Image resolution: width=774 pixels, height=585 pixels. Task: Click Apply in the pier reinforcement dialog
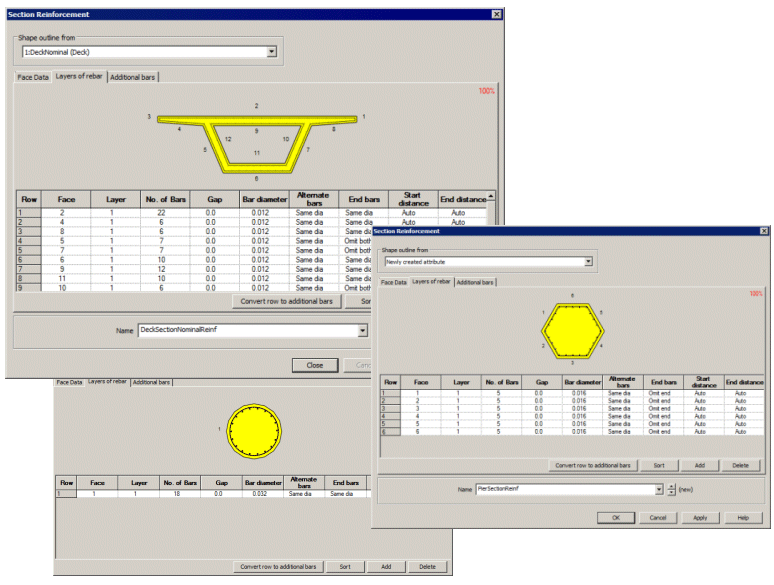tap(700, 517)
